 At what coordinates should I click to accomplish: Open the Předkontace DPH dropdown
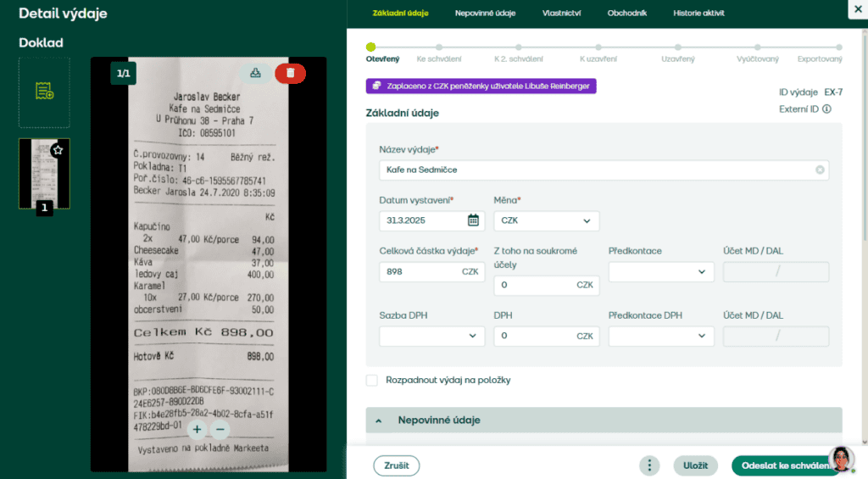[x=660, y=336]
